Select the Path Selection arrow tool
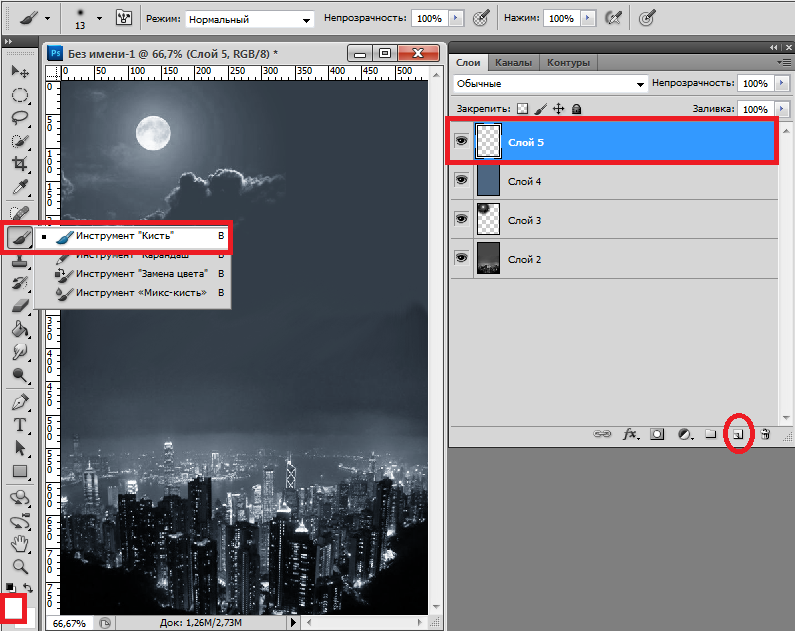This screenshot has width=795, height=631. 20,449
